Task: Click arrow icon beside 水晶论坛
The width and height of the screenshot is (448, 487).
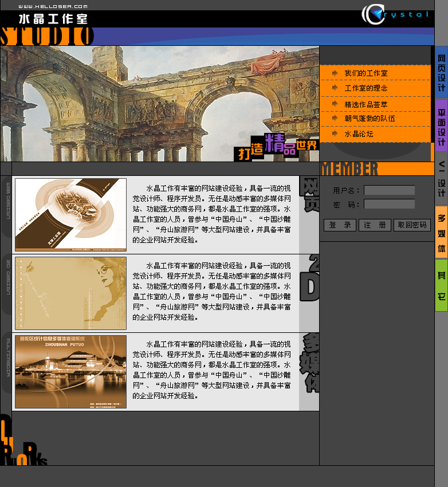Action: click(x=335, y=133)
